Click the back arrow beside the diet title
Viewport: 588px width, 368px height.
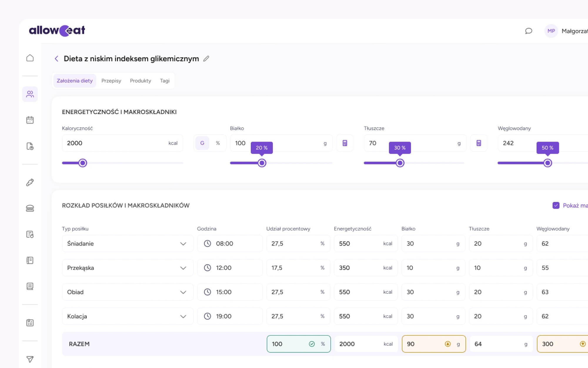tap(56, 59)
